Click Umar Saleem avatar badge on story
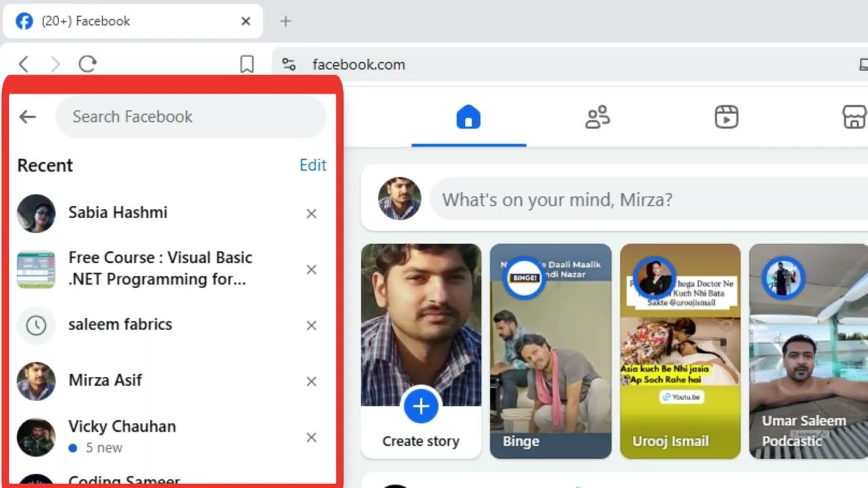The height and width of the screenshot is (488, 868). tap(783, 278)
